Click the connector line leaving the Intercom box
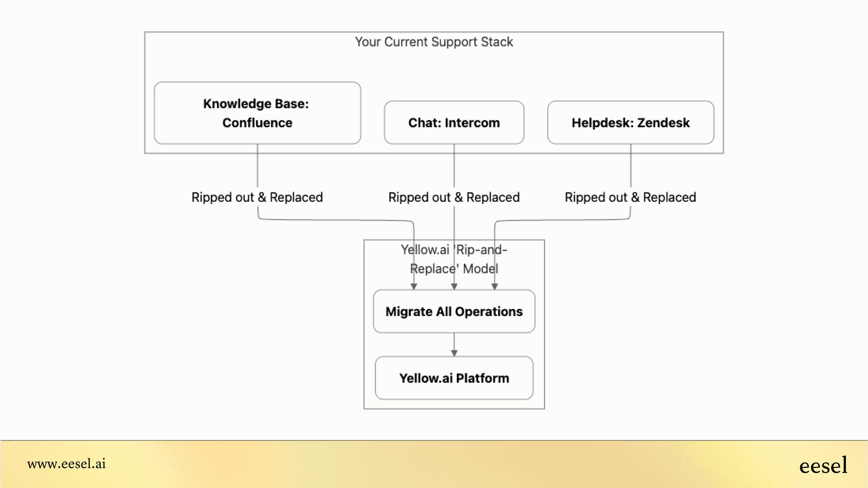 [454, 165]
